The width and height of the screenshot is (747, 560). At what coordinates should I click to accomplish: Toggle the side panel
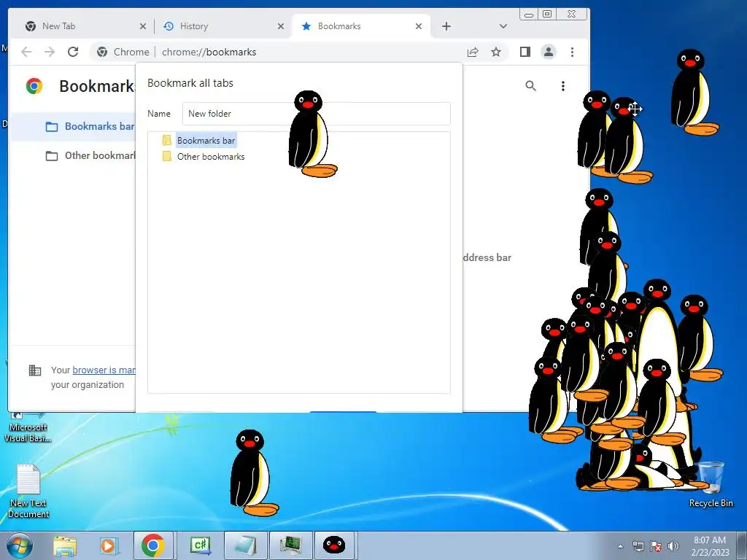point(525,52)
